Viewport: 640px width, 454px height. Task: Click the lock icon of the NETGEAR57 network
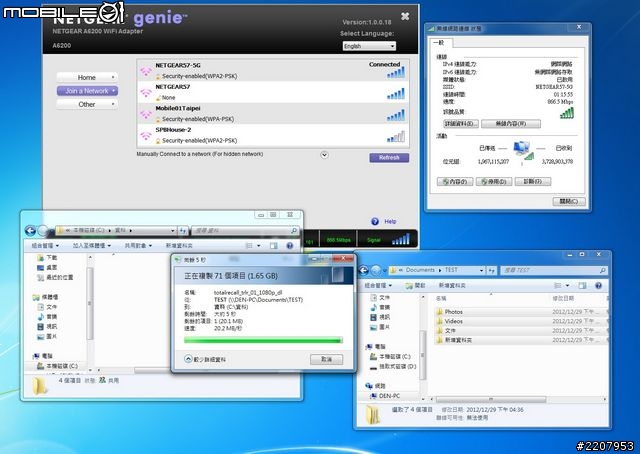point(158,98)
